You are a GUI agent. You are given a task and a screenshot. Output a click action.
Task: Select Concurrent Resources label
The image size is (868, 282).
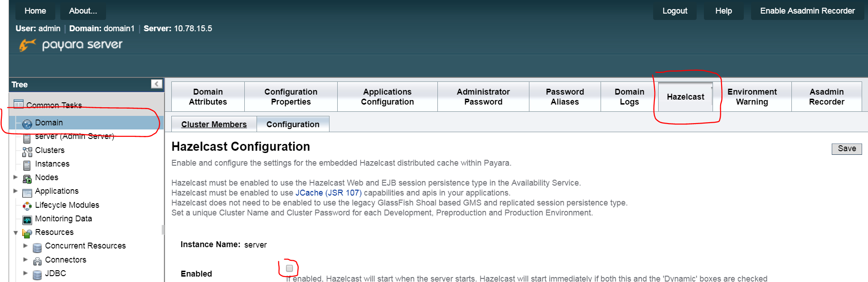[x=85, y=246]
